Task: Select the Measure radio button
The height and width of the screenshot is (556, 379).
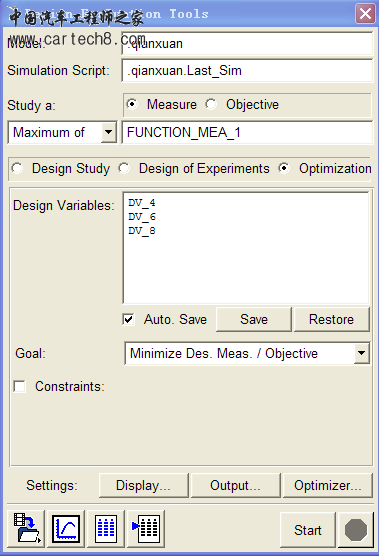Action: pyautogui.click(x=132, y=104)
